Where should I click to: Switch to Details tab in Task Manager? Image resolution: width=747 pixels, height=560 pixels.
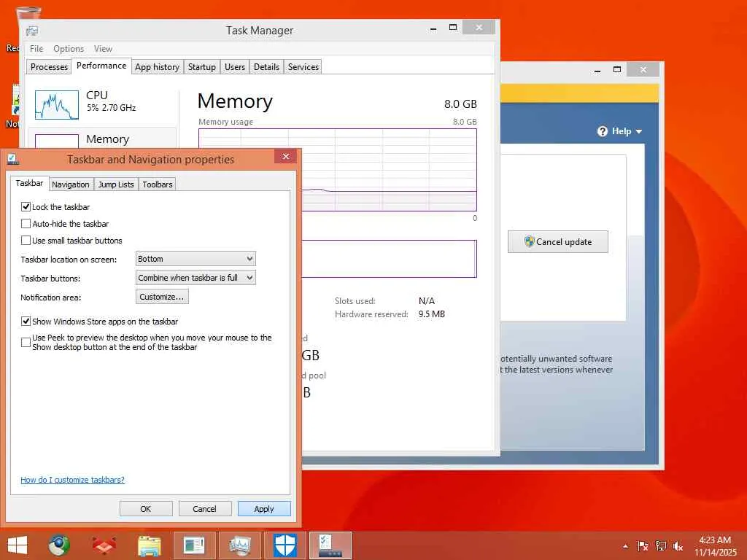[266, 67]
